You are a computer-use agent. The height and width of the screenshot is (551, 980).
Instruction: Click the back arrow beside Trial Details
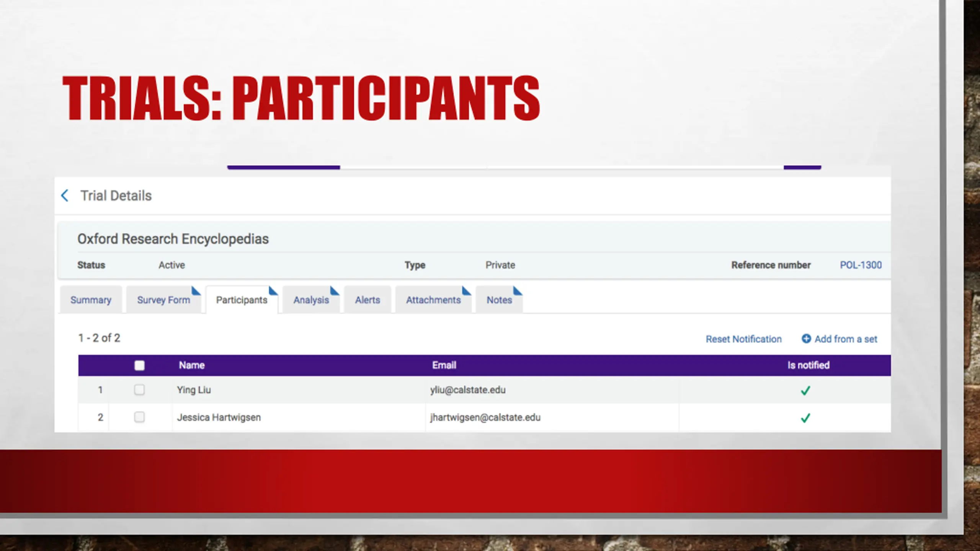(x=65, y=196)
